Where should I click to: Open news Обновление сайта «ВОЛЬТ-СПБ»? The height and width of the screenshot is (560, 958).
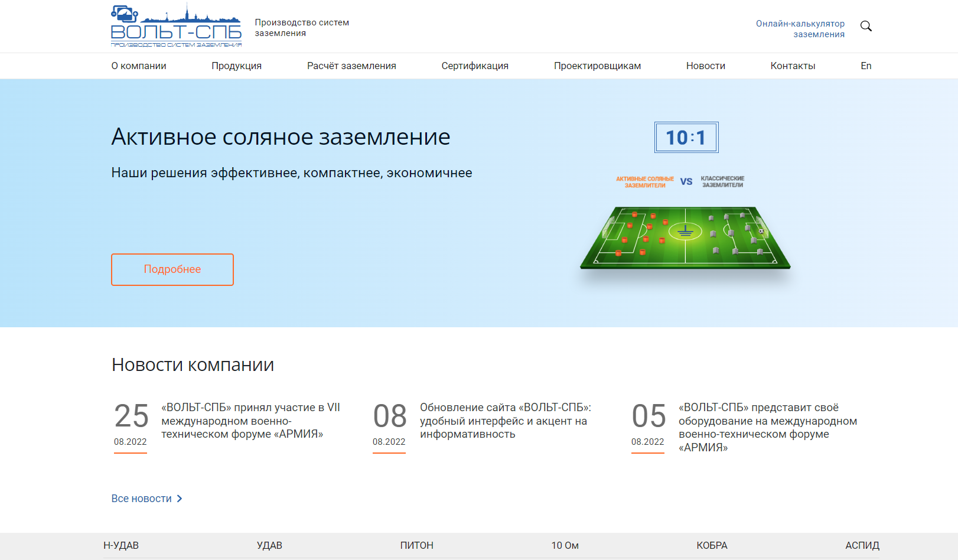coord(506,421)
